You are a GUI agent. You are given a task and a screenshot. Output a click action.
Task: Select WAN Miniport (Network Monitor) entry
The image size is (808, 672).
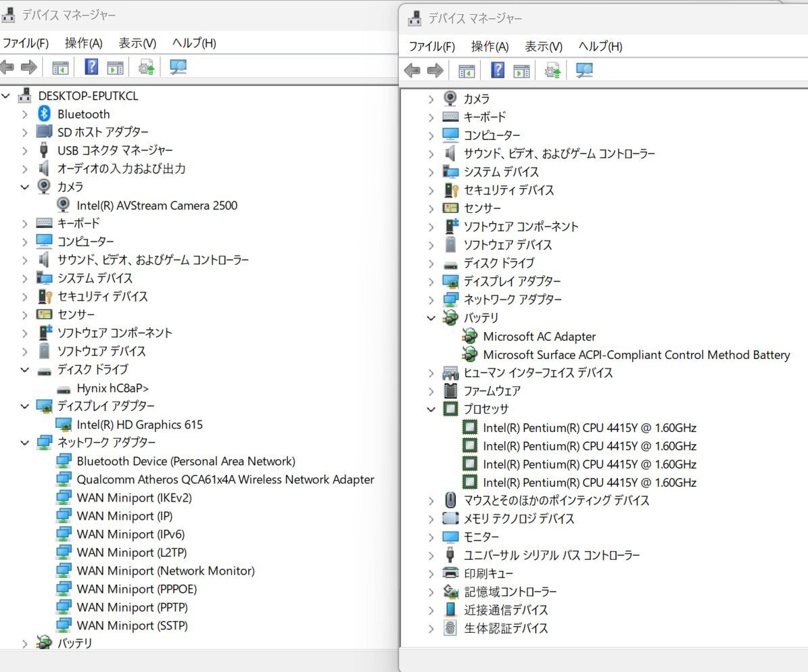click(166, 571)
